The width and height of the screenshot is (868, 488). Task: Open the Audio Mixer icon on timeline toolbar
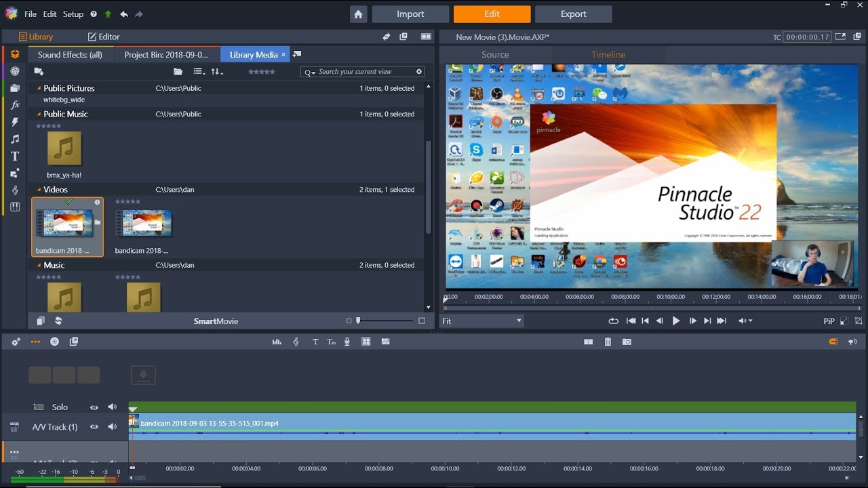pyautogui.click(x=277, y=342)
